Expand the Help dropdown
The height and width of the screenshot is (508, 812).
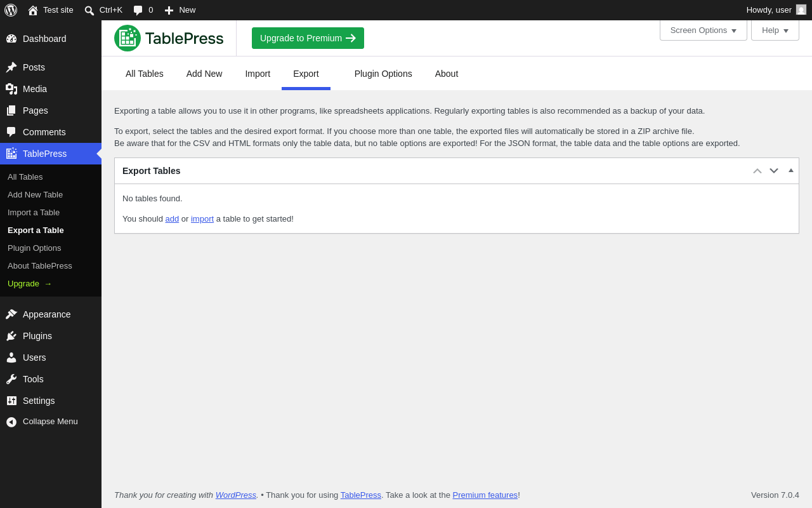[x=775, y=30]
